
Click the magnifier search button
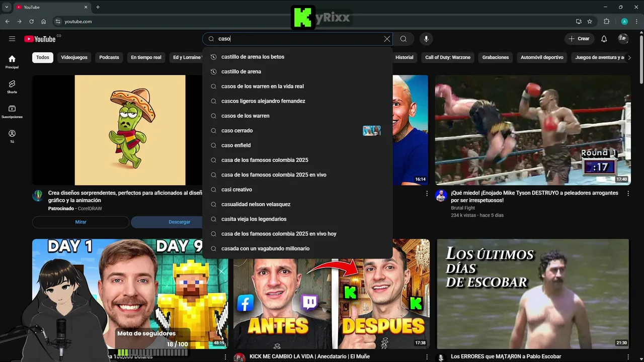pos(404,39)
